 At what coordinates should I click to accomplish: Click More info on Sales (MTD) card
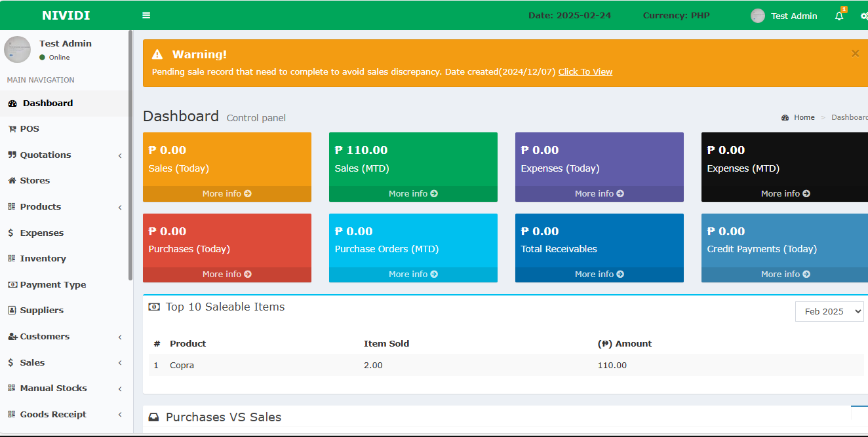(x=412, y=193)
